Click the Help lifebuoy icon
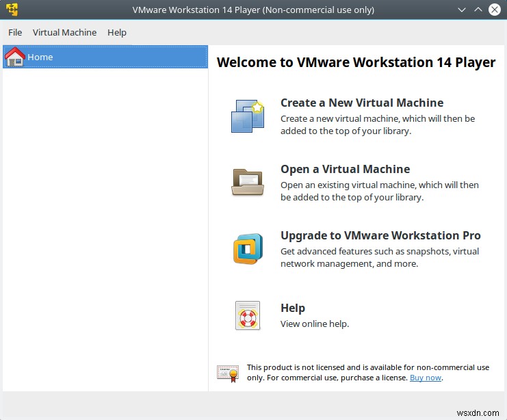The image size is (507, 420). pos(248,315)
